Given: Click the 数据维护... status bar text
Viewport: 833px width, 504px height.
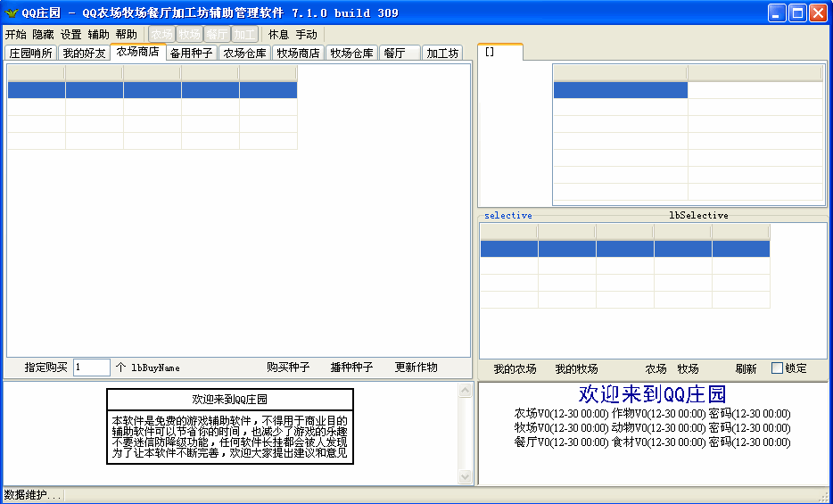Looking at the screenshot, I should tap(32, 495).
